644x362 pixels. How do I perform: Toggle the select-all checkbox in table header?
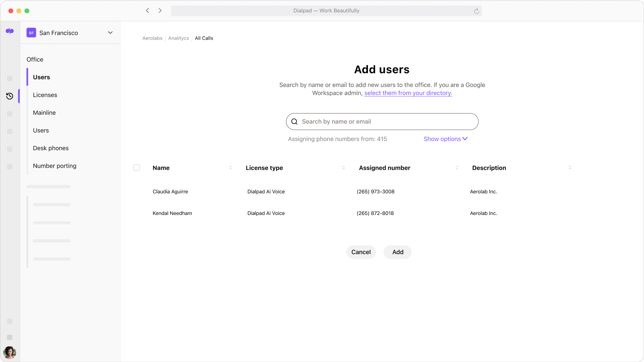point(136,168)
